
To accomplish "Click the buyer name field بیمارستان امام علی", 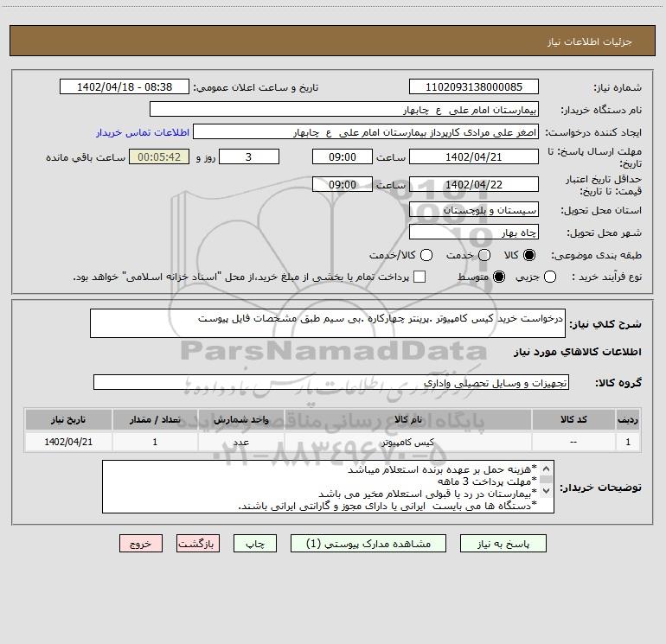I will (x=344, y=110).
